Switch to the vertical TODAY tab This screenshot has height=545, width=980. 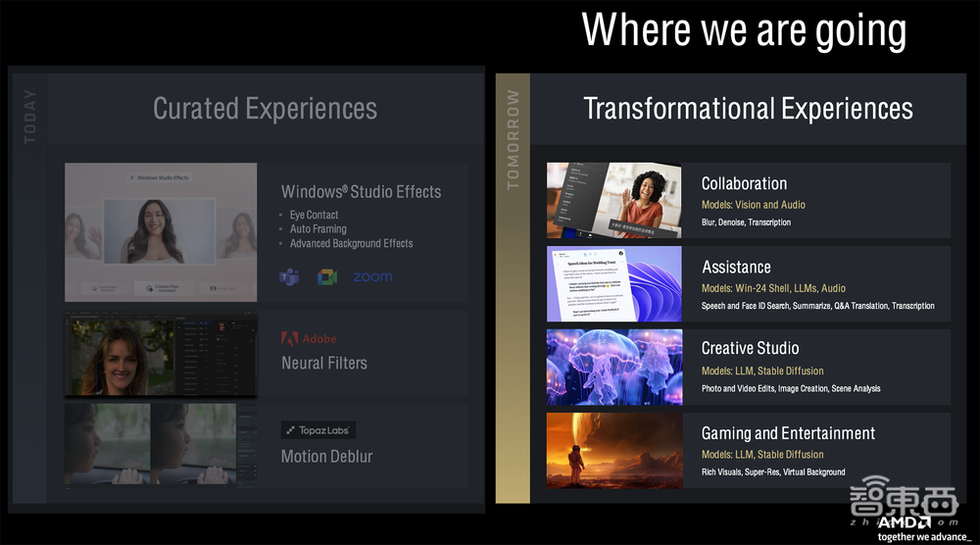(29, 118)
